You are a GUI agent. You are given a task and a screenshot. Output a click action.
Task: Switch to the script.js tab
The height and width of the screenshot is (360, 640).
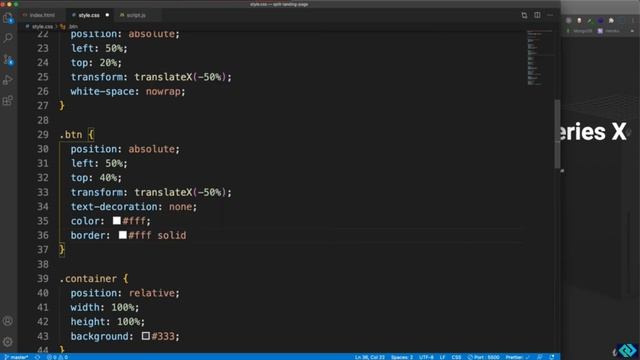click(136, 15)
